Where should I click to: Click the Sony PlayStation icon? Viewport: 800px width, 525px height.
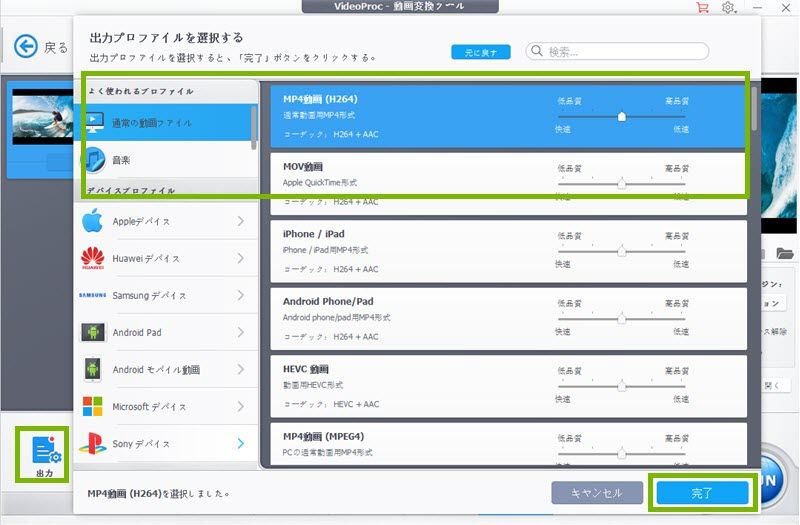coord(93,443)
